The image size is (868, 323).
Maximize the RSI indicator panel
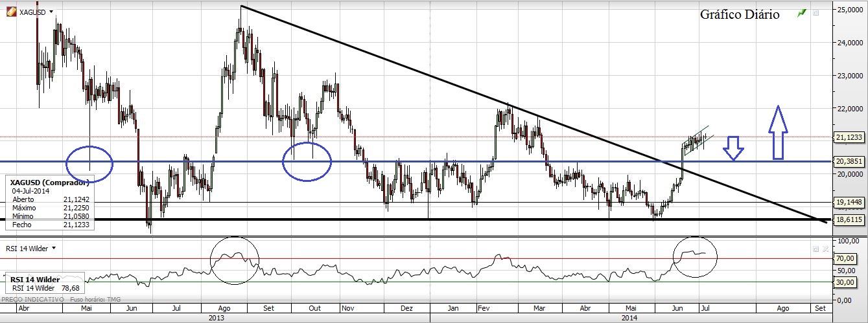816,249
